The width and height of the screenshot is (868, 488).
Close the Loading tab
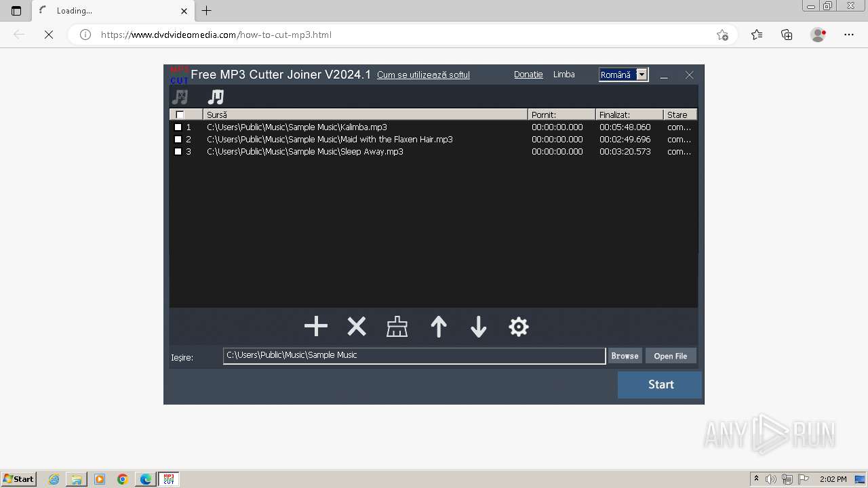tap(184, 11)
